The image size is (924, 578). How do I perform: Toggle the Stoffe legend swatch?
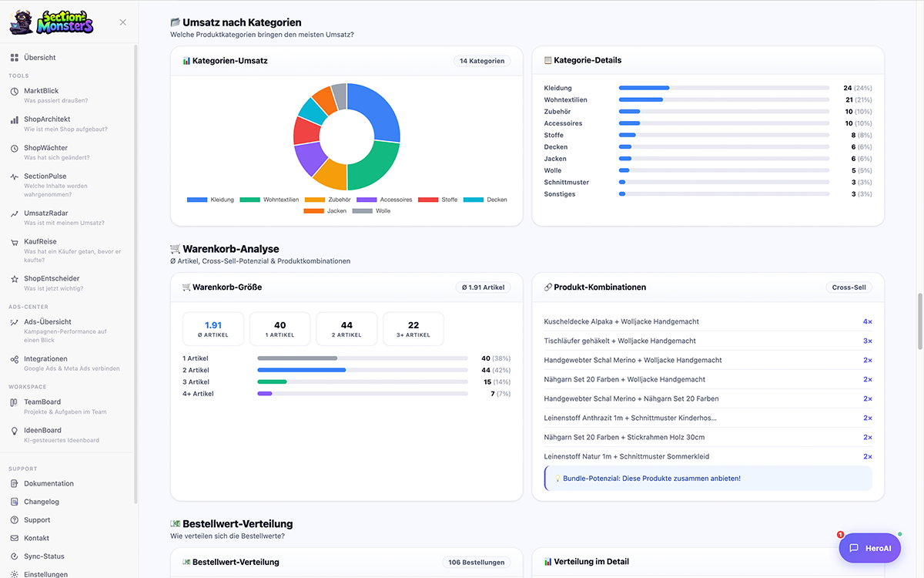coord(427,200)
